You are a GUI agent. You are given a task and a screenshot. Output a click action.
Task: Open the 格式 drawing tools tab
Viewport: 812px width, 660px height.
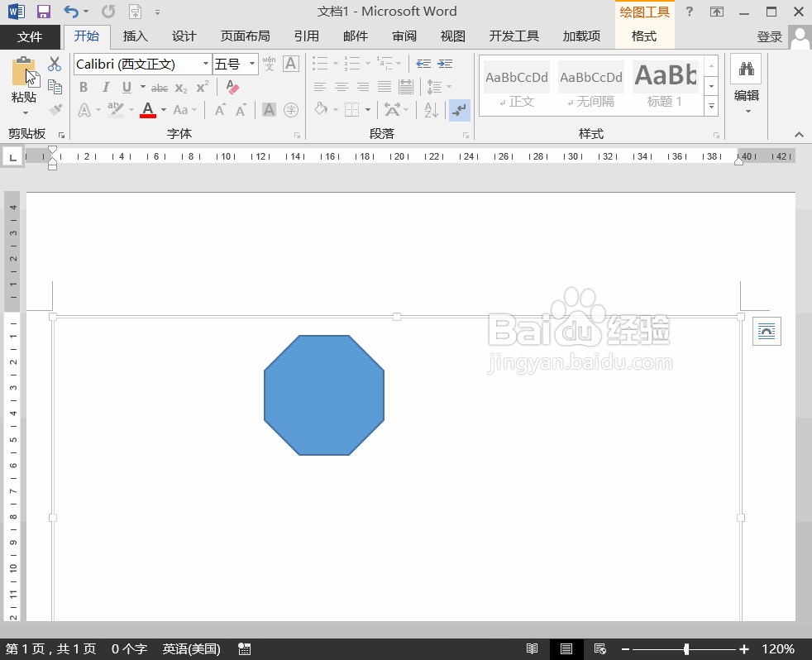[x=644, y=36]
